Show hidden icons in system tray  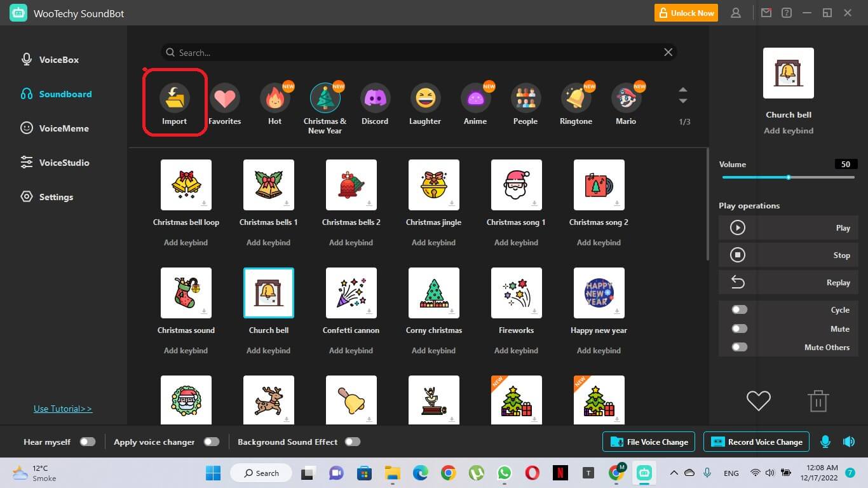[x=674, y=473]
